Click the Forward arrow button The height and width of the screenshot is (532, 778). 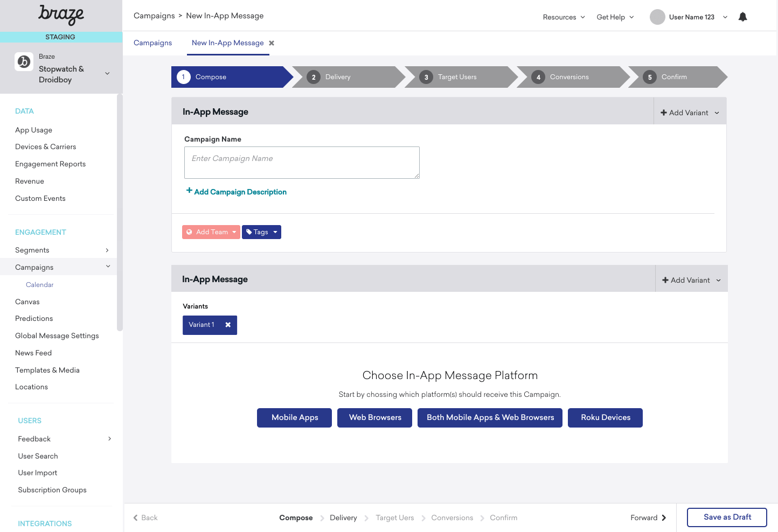pyautogui.click(x=648, y=518)
